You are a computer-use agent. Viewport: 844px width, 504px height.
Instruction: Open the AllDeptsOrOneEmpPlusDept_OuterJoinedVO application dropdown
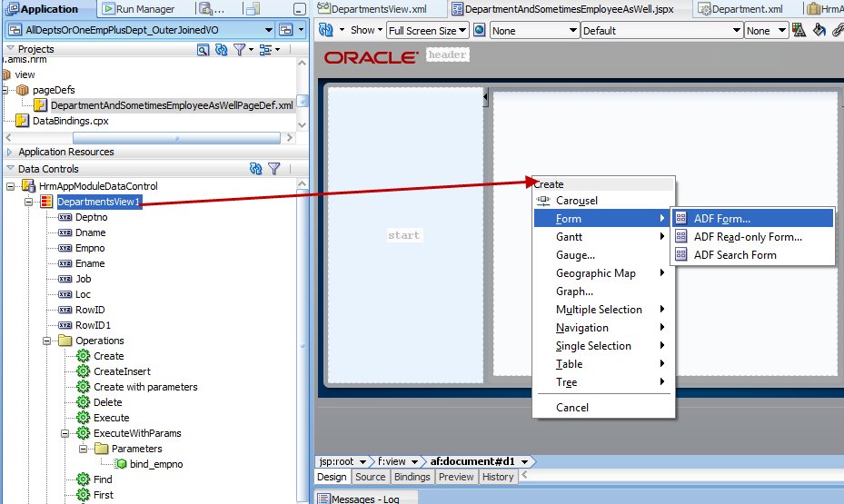pyautogui.click(x=269, y=30)
